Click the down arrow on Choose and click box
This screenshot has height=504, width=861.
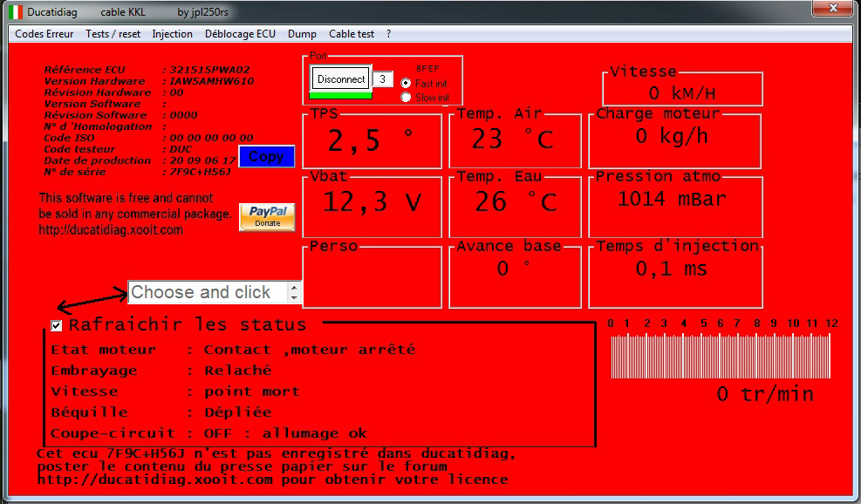(296, 298)
